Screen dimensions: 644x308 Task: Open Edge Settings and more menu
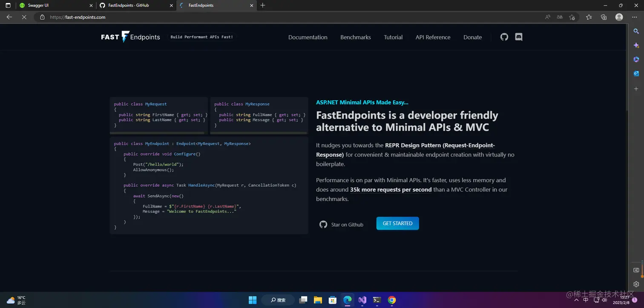[x=635, y=17]
